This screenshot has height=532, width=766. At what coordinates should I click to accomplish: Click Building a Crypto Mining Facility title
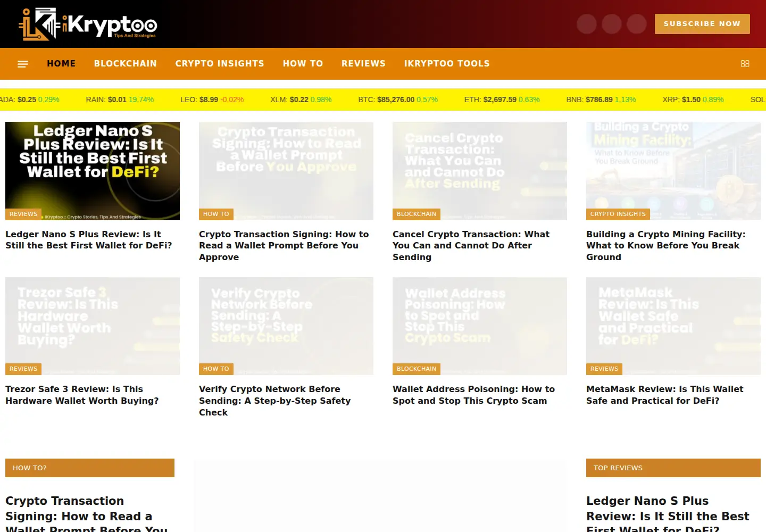click(665, 246)
